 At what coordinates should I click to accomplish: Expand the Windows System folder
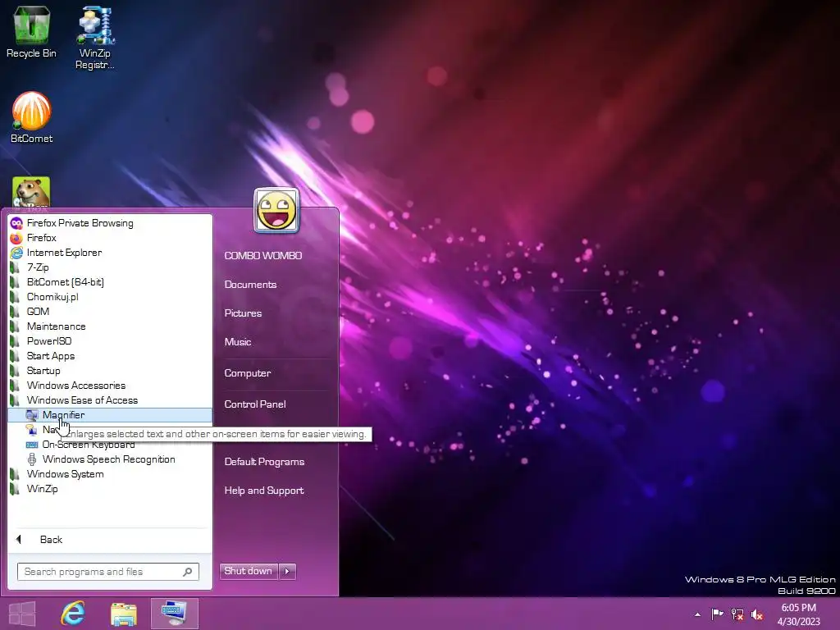(x=111, y=474)
